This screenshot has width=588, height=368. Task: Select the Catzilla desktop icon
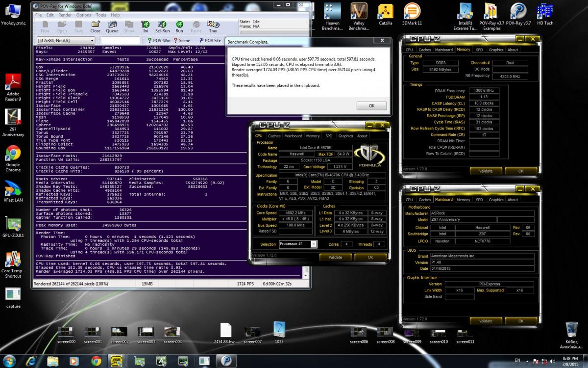coord(386,15)
